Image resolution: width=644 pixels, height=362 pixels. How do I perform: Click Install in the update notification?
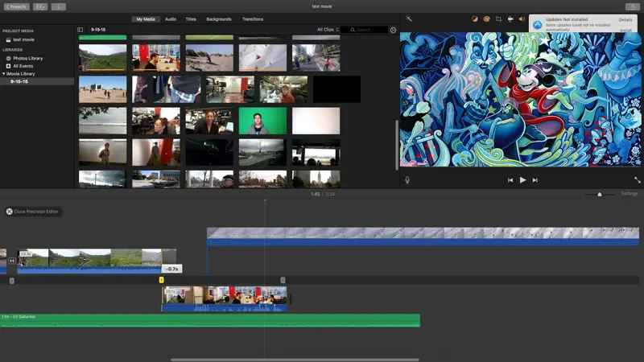625,31
